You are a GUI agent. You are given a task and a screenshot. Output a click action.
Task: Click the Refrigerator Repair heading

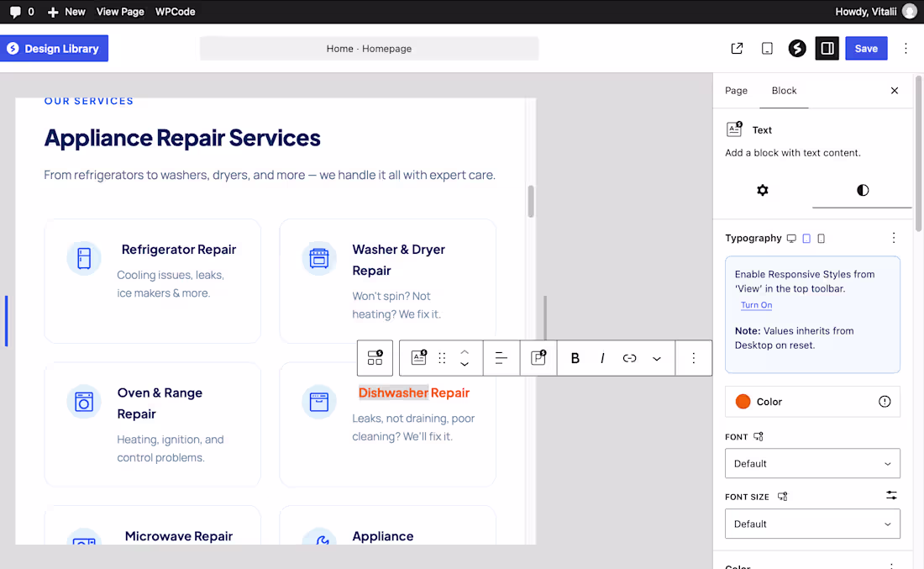pyautogui.click(x=179, y=250)
